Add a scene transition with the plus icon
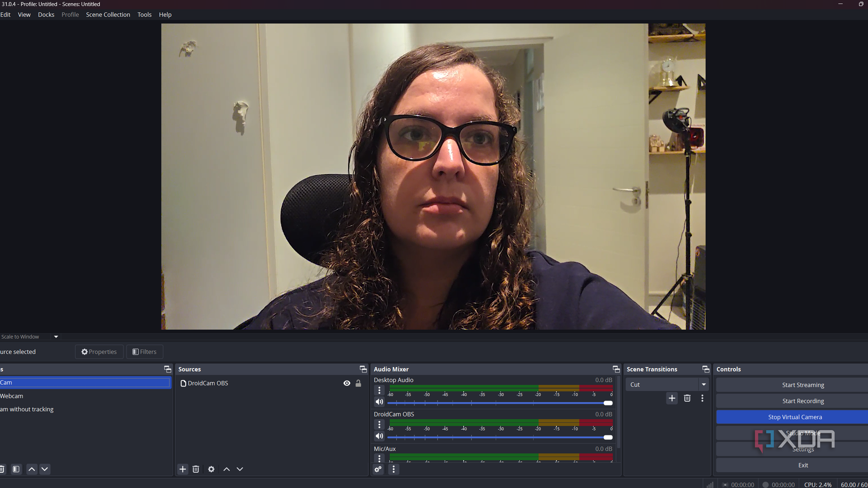The height and width of the screenshot is (488, 868). tap(672, 398)
